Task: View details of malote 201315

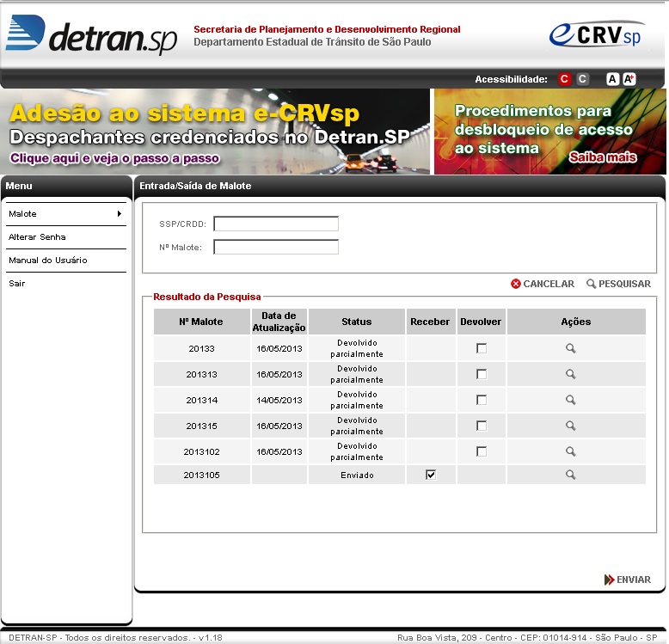Action: click(x=570, y=426)
